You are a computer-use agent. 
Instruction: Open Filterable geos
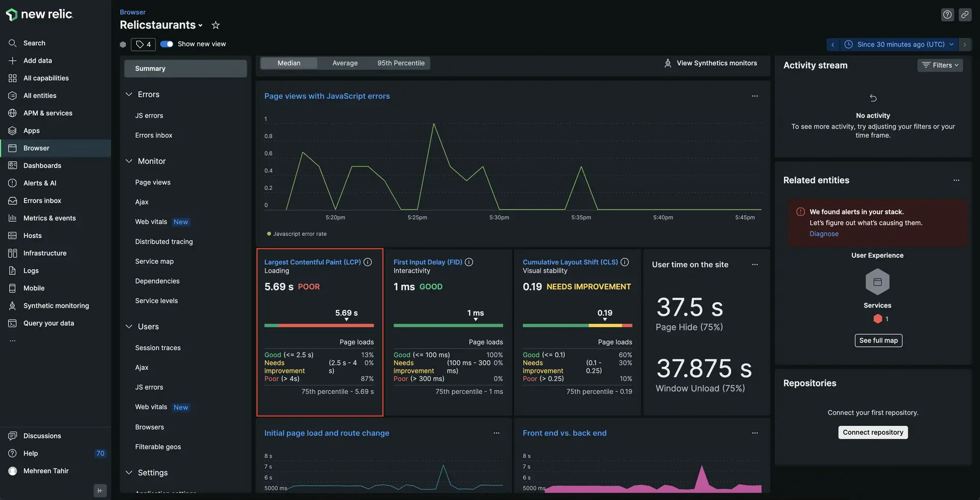158,447
